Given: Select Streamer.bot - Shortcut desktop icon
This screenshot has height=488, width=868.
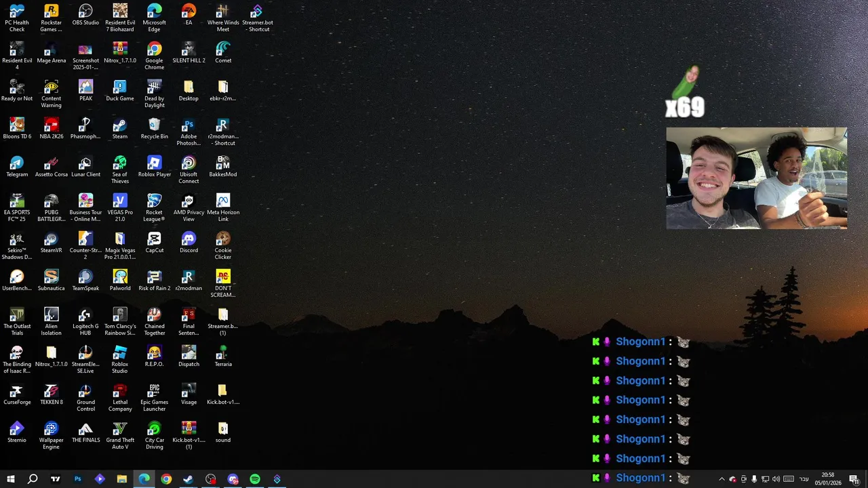Looking at the screenshot, I should pyautogui.click(x=257, y=18).
